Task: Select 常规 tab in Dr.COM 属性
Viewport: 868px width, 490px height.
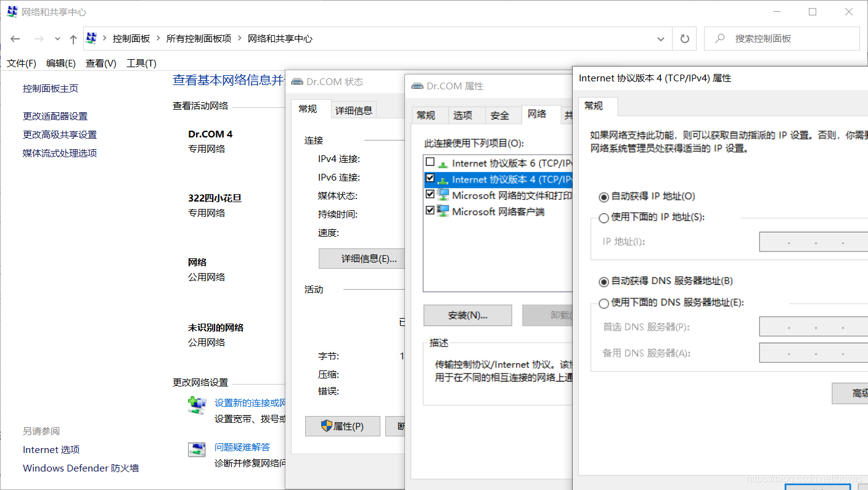Action: (x=426, y=115)
